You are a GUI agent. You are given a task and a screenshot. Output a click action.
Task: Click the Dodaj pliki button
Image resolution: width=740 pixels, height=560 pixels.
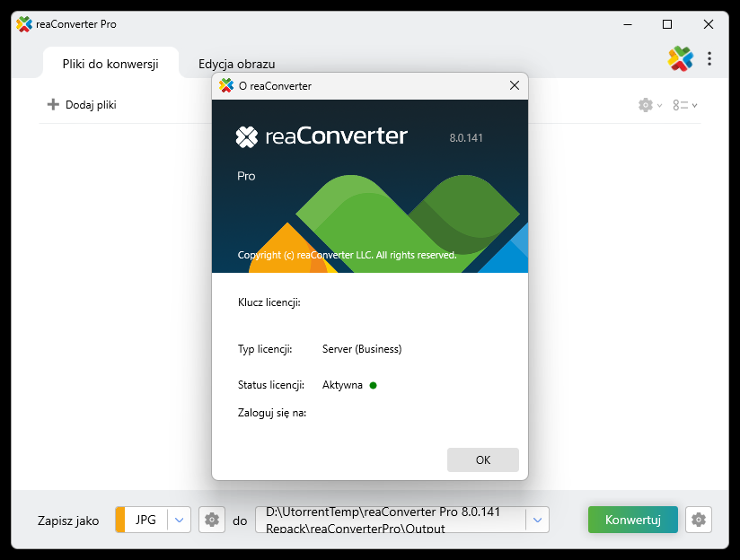coord(82,105)
